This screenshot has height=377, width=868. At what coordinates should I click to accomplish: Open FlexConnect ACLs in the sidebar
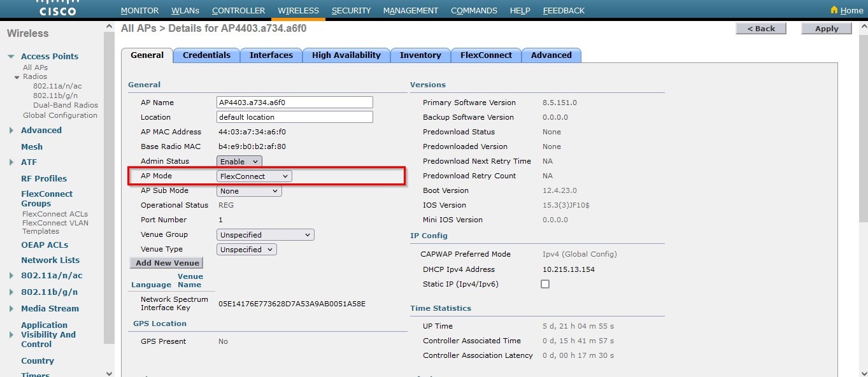pos(55,214)
